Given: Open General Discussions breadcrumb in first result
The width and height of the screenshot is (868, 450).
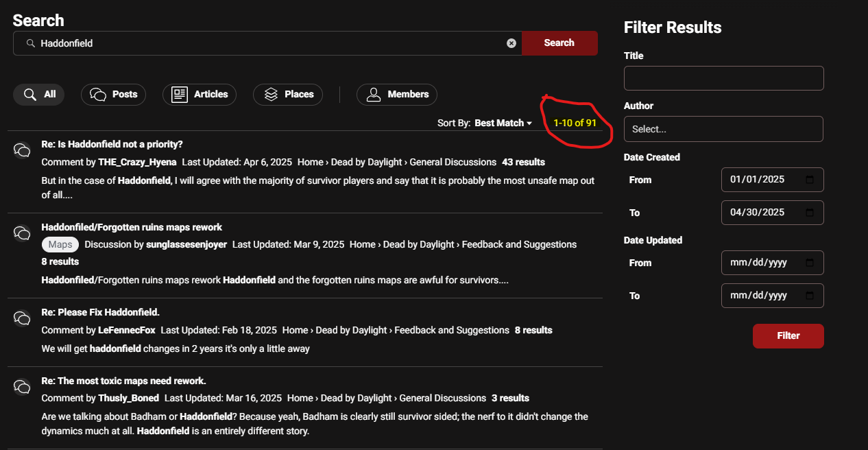Looking at the screenshot, I should 453,163.
